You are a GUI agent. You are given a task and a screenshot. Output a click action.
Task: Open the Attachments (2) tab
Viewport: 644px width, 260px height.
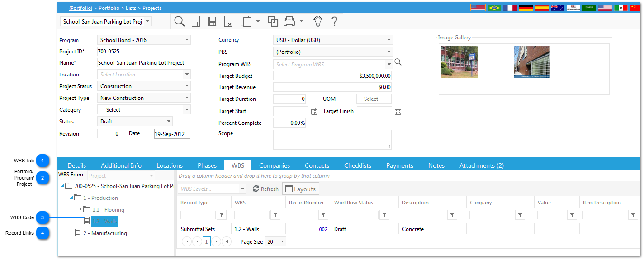(482, 165)
